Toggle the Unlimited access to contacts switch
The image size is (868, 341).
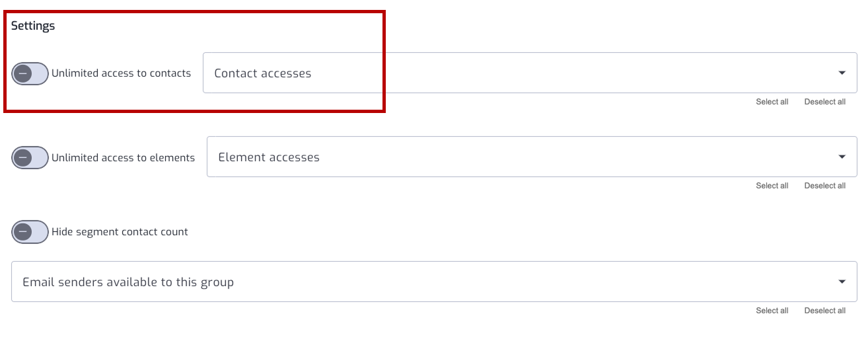30,73
